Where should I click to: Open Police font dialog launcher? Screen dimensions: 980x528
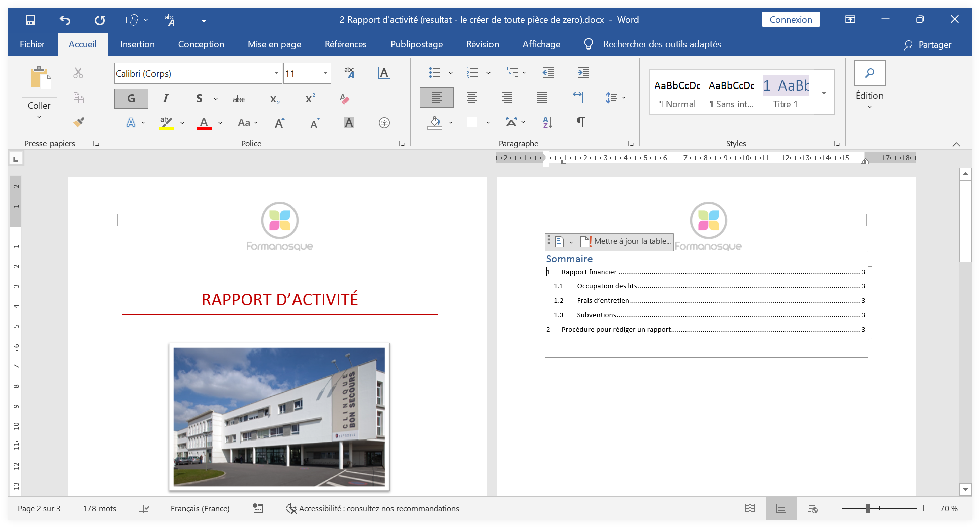click(x=402, y=144)
